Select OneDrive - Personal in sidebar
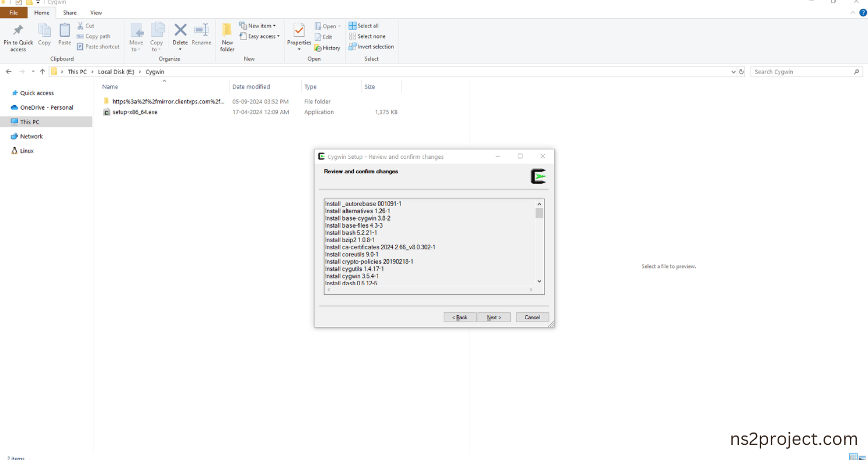The height and width of the screenshot is (460, 868). [x=47, y=107]
